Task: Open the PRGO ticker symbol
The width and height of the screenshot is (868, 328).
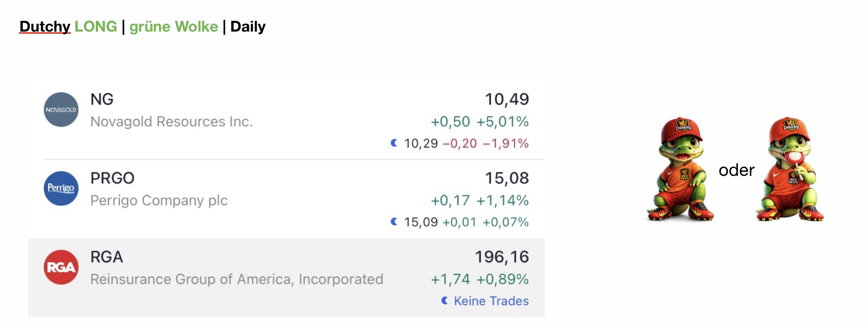Action: pyautogui.click(x=112, y=178)
